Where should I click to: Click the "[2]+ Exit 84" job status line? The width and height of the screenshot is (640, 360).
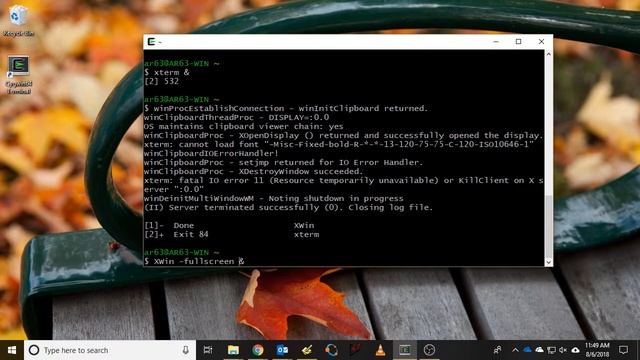(x=232, y=235)
